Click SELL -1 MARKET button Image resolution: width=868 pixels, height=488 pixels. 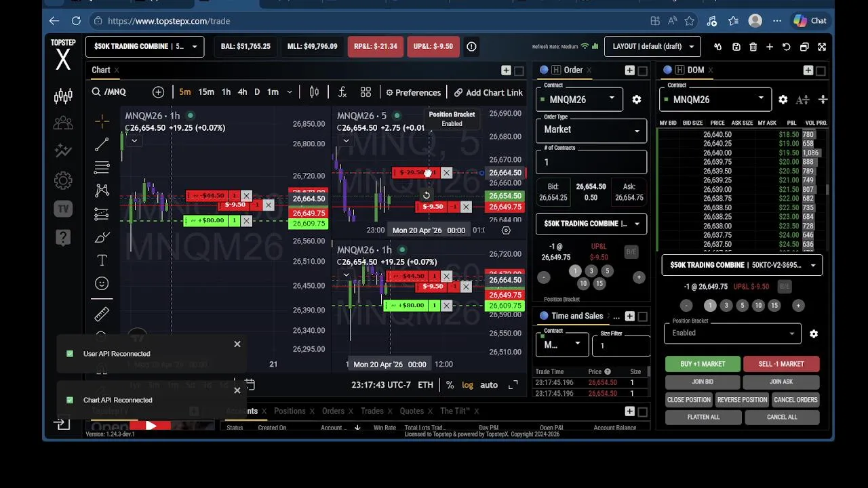coord(781,364)
